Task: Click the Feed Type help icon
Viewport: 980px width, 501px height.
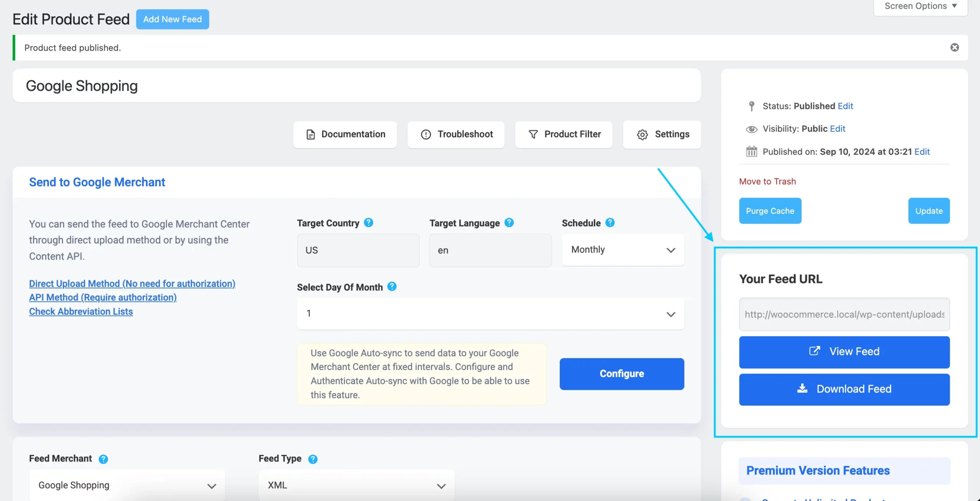Action: coord(313,459)
